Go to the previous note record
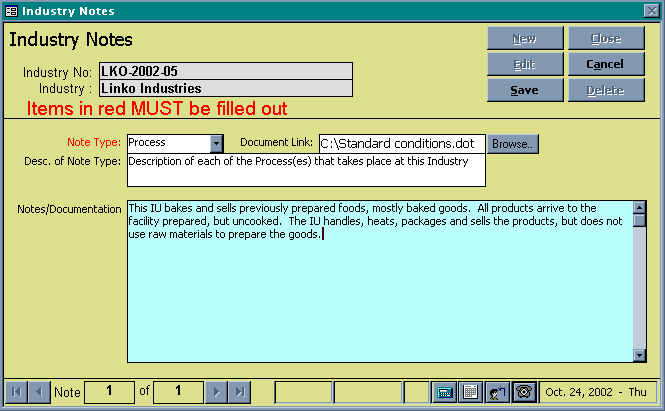 (x=39, y=392)
